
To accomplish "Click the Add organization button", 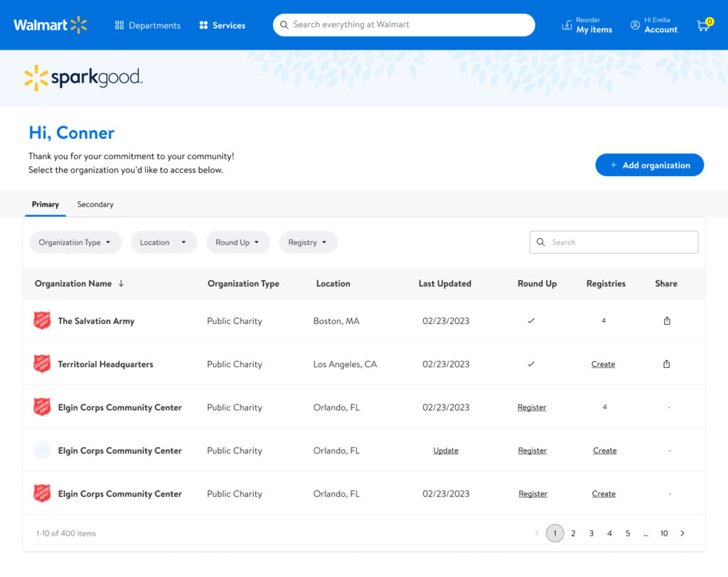I will pos(649,165).
